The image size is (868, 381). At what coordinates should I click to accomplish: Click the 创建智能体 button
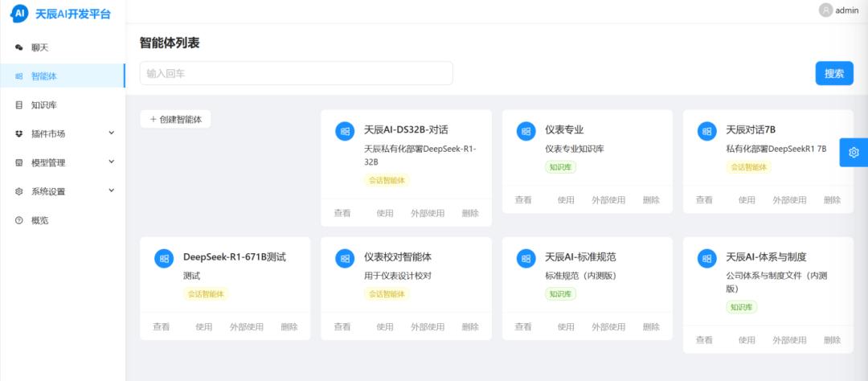(175, 119)
